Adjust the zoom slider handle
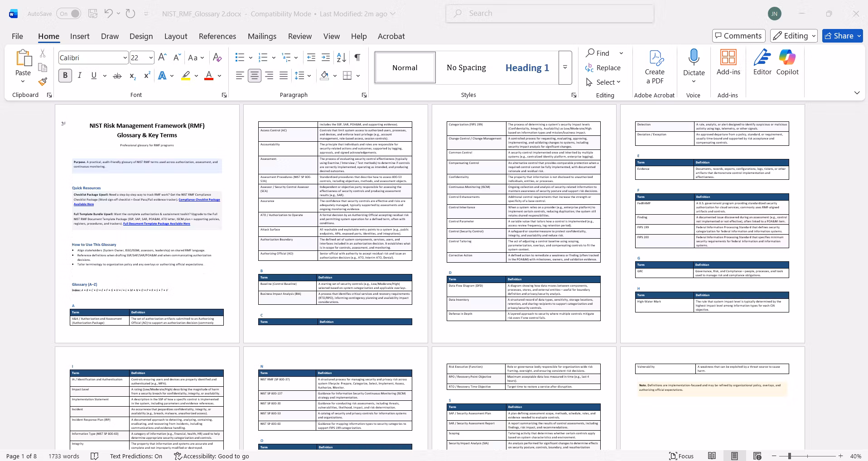 coord(789,456)
